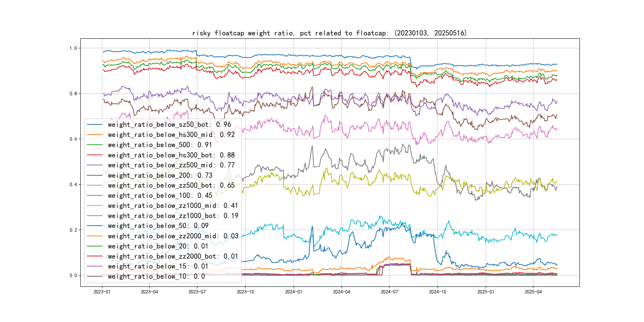Screen dimensions: 644x322
Task: Click the chart title text
Action: point(329,33)
